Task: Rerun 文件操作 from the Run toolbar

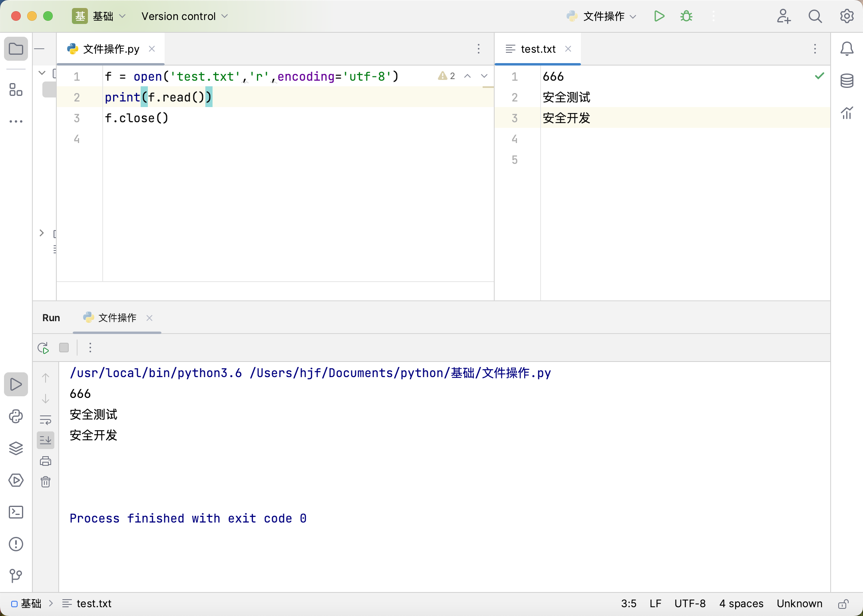Action: point(43,348)
